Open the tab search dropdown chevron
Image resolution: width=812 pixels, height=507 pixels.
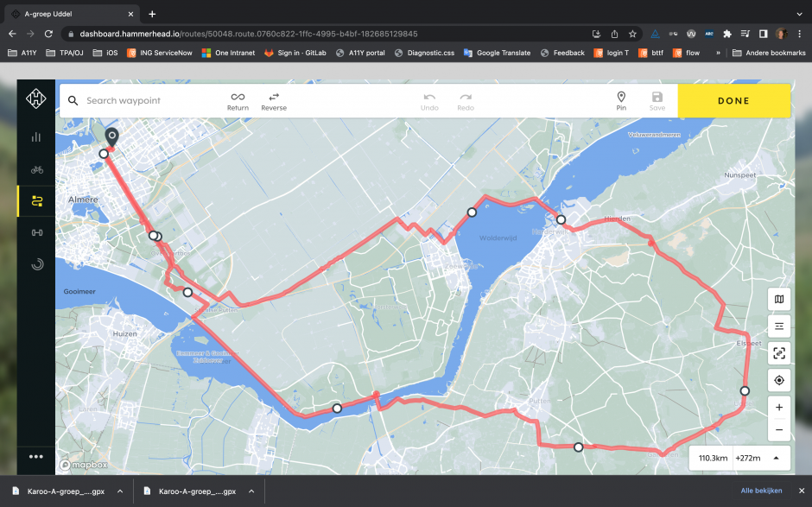coord(800,14)
